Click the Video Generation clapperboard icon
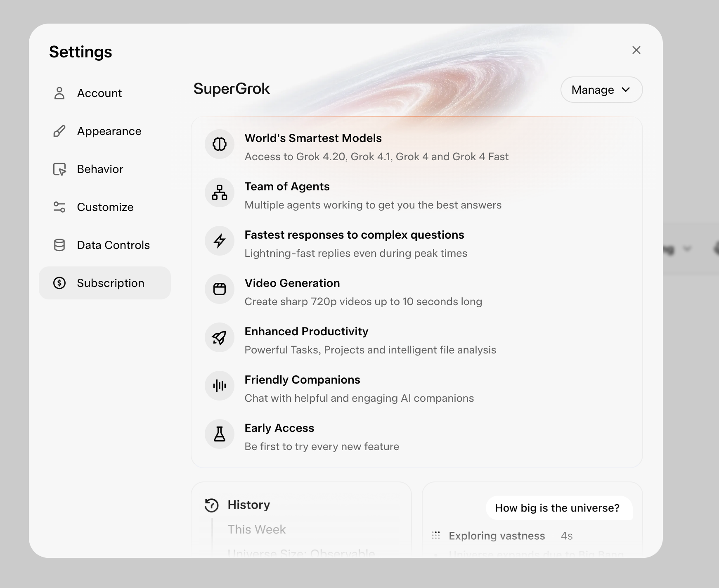This screenshot has width=719, height=588. pos(220,289)
